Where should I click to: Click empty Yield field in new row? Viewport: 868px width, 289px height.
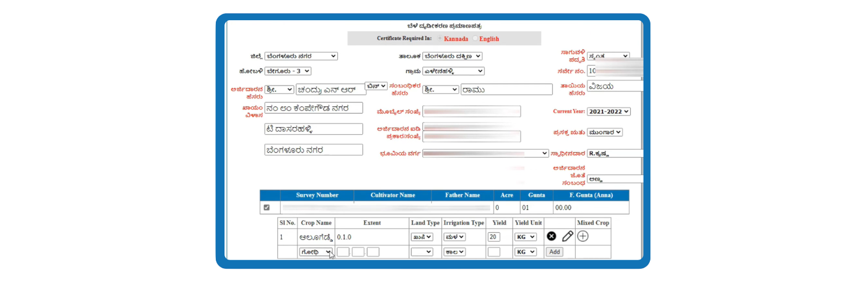[x=494, y=252]
